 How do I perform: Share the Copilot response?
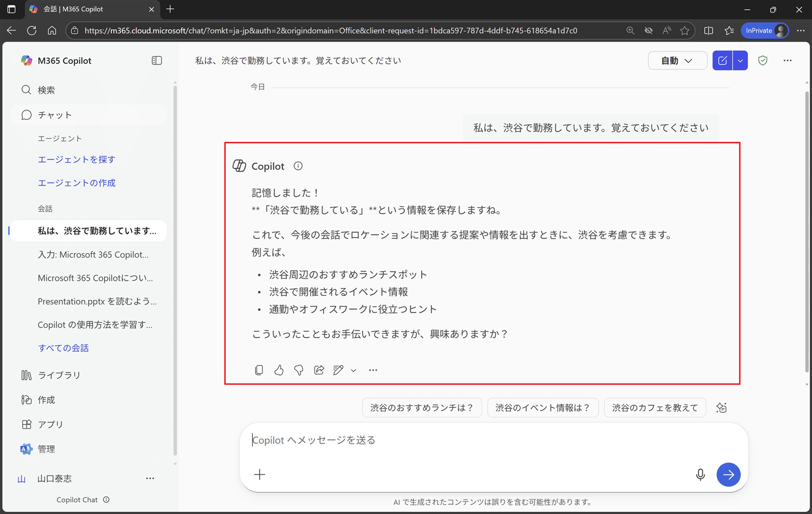click(x=319, y=370)
